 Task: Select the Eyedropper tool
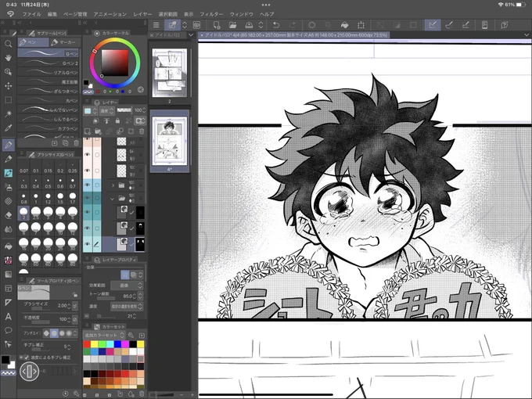[8, 128]
